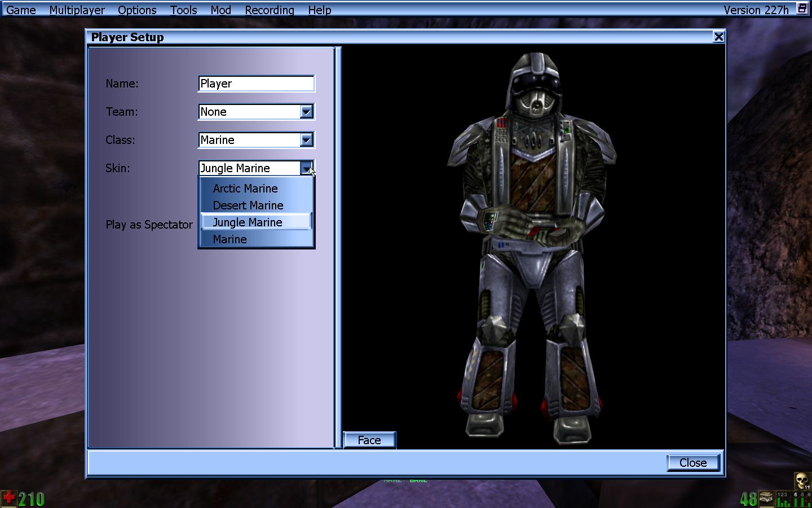
Task: Open the Options menu
Action: point(137,10)
